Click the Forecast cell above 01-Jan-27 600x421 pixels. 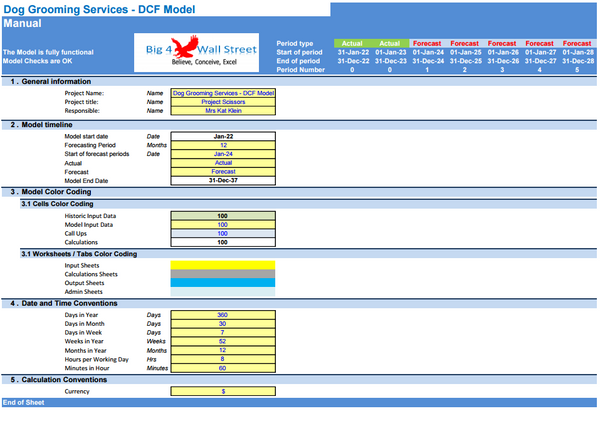(x=540, y=43)
